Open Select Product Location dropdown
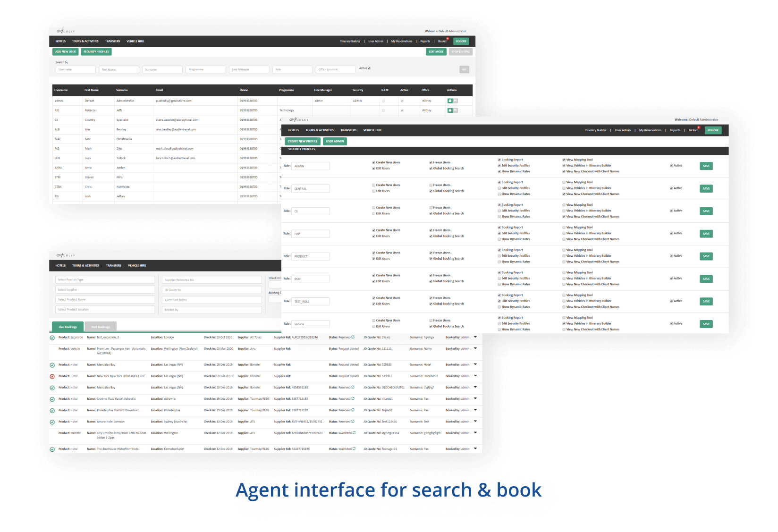 [x=105, y=310]
